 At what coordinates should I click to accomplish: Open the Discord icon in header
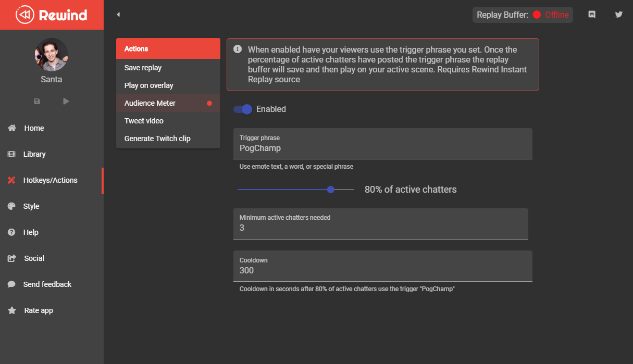tap(592, 15)
